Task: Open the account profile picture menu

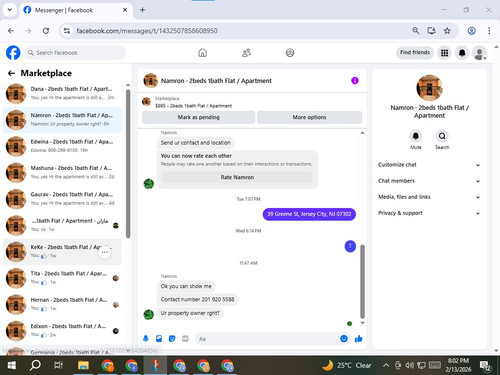Action: point(480,53)
